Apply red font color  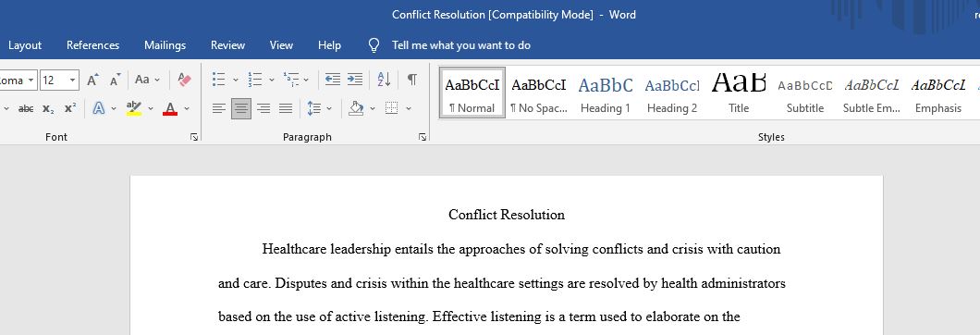(170, 108)
